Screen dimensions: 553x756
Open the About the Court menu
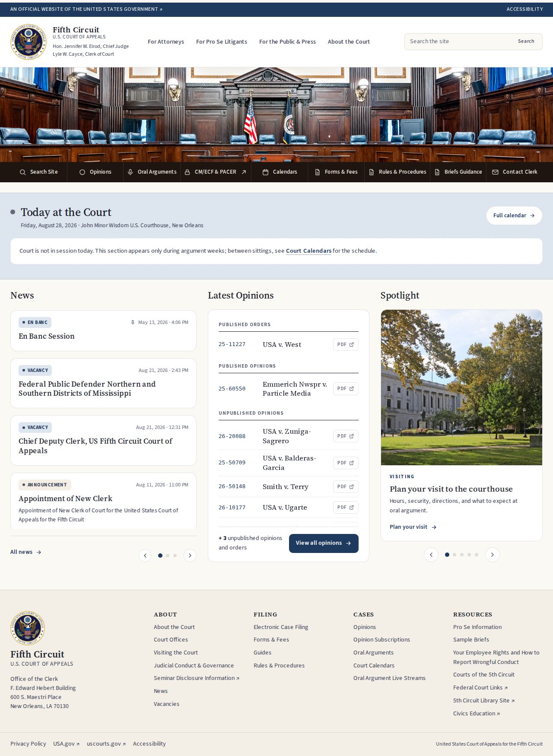(349, 42)
